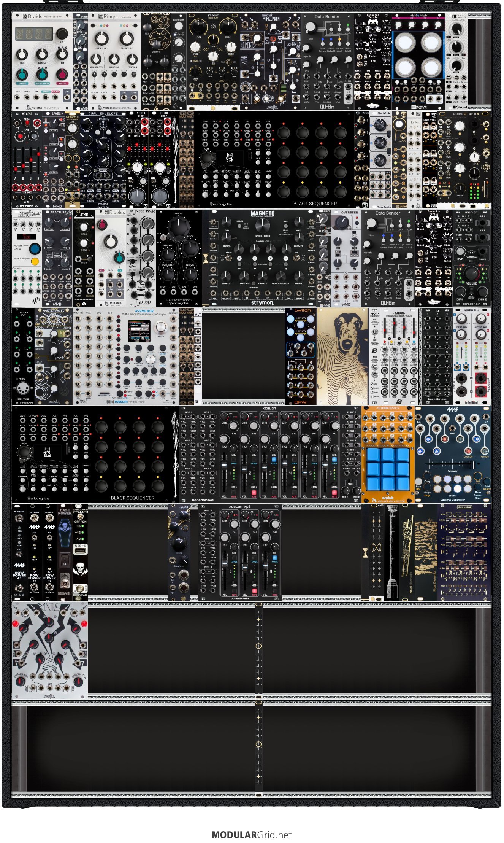Tap the center blue pad on Klacking Keyz
Viewport: 504px width, 843px height.
pyautogui.click(x=388, y=468)
